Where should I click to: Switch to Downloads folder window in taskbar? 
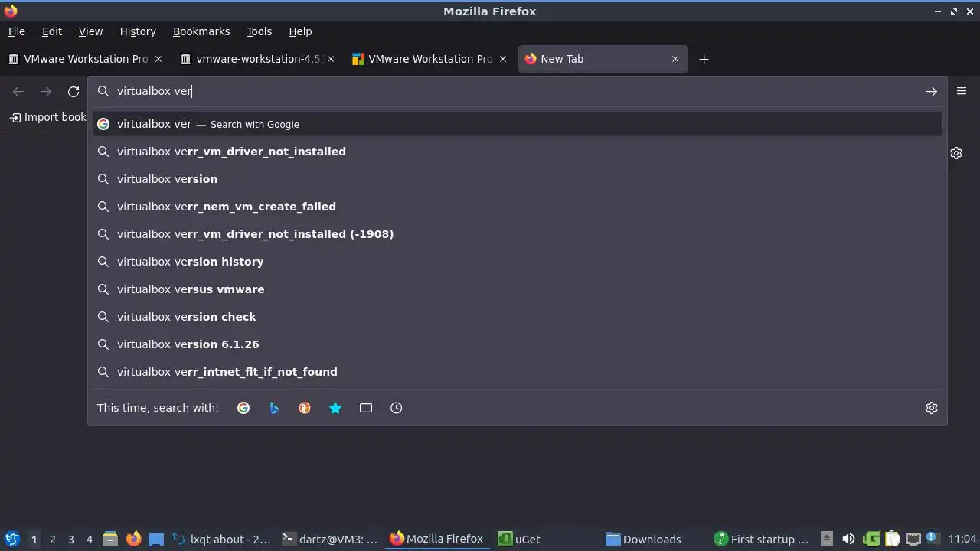pos(656,539)
